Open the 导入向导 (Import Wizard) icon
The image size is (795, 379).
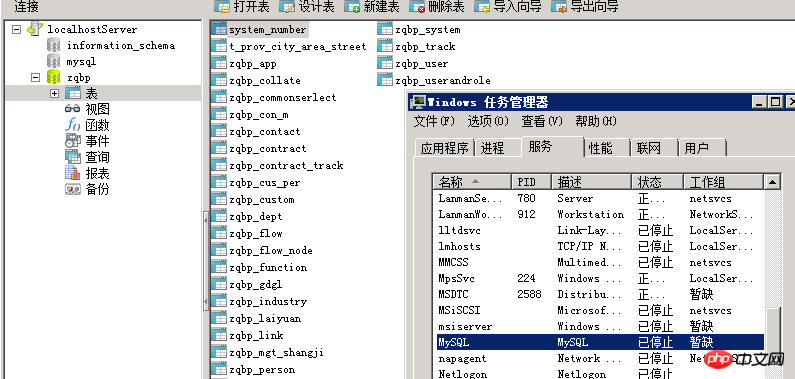click(482, 7)
